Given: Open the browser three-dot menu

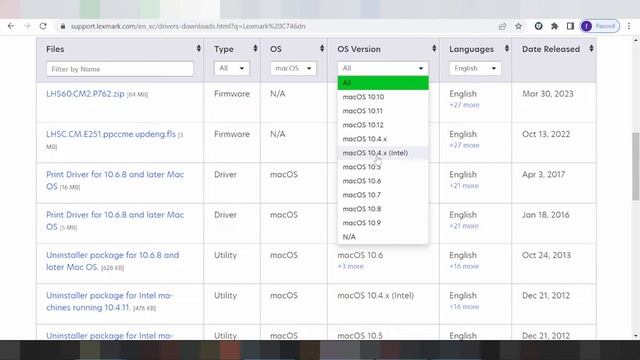Looking at the screenshot, I should click(x=629, y=26).
